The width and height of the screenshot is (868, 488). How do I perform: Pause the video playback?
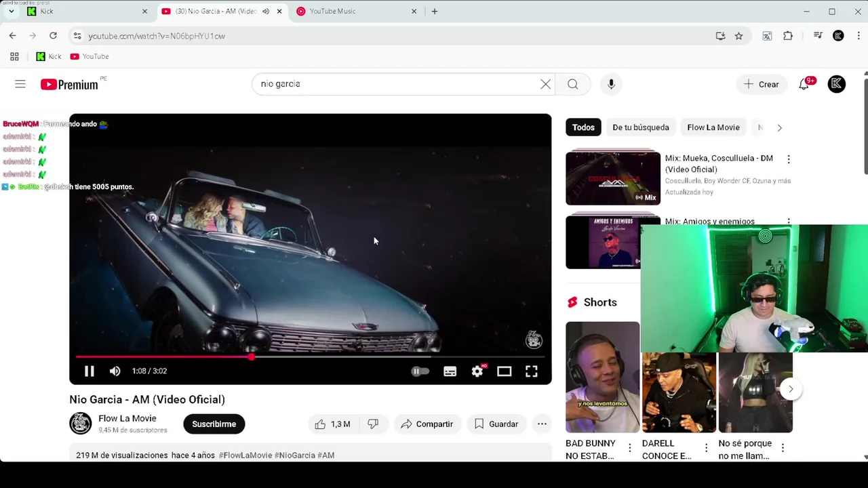click(89, 371)
